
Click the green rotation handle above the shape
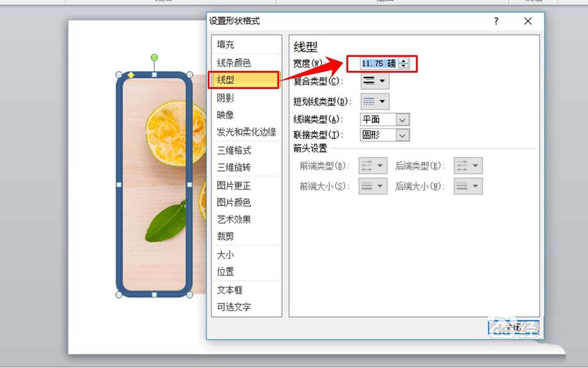[x=154, y=58]
